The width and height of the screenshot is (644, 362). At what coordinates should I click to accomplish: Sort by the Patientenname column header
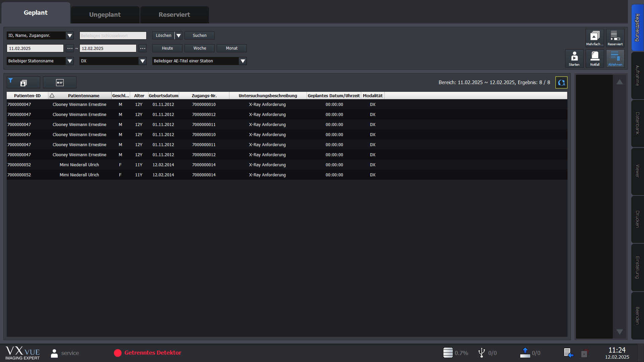pyautogui.click(x=84, y=96)
